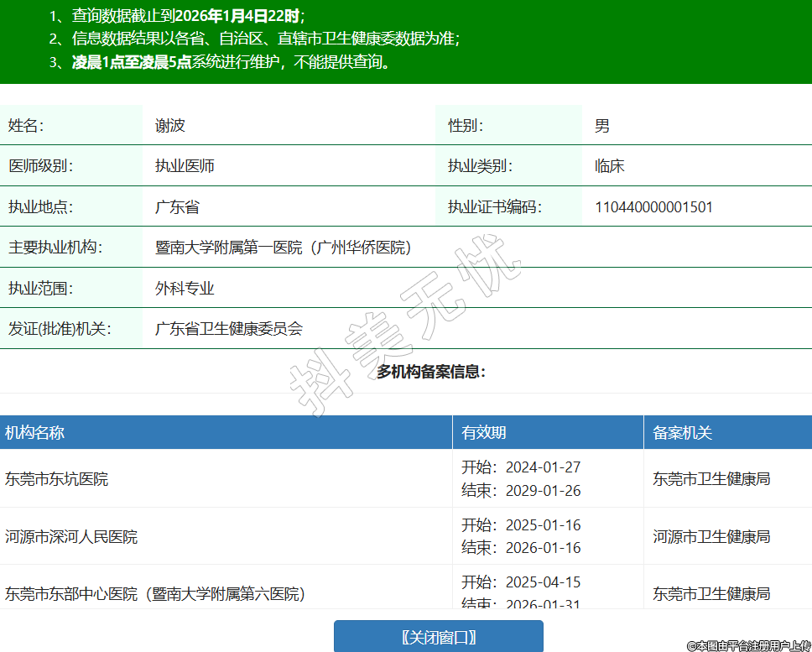The image size is (812, 652).
Task: Select the 东莞市东坑医院 row entry
Action: (x=57, y=479)
